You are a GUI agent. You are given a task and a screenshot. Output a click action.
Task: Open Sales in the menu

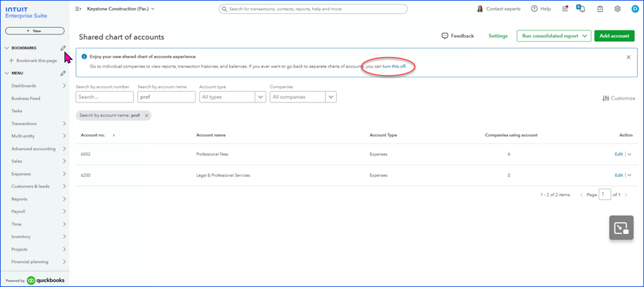coord(17,161)
